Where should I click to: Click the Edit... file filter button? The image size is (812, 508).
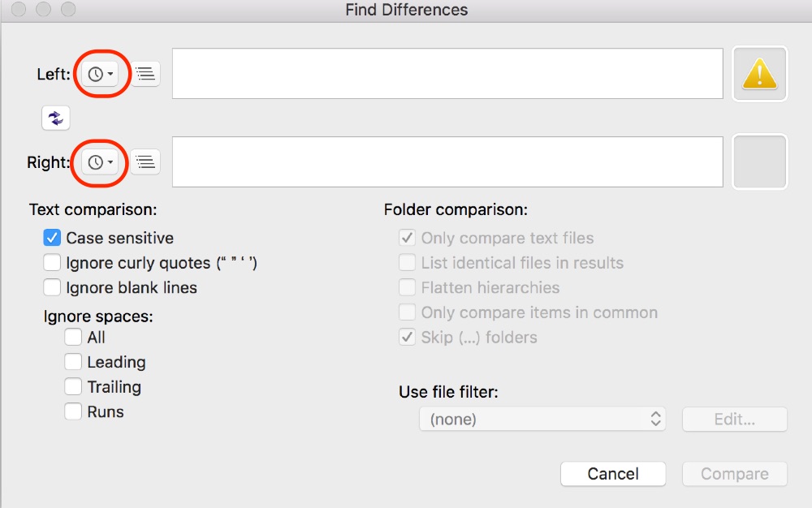(x=735, y=420)
